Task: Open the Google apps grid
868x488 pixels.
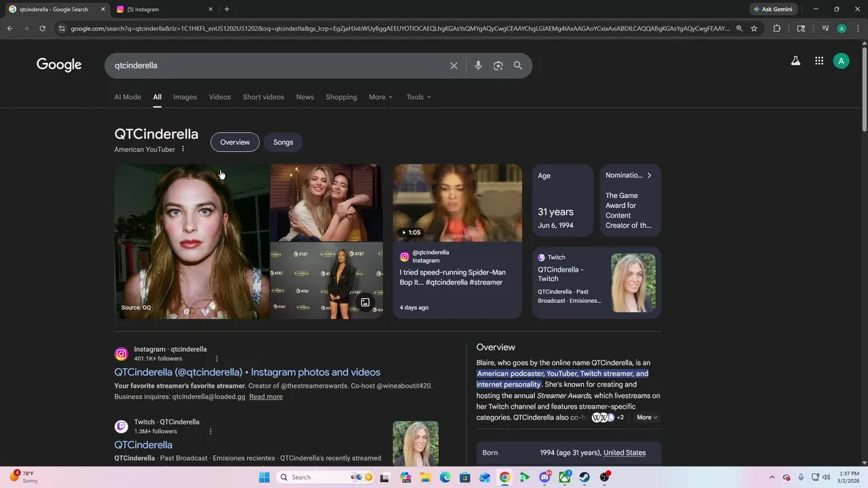Action: click(819, 61)
